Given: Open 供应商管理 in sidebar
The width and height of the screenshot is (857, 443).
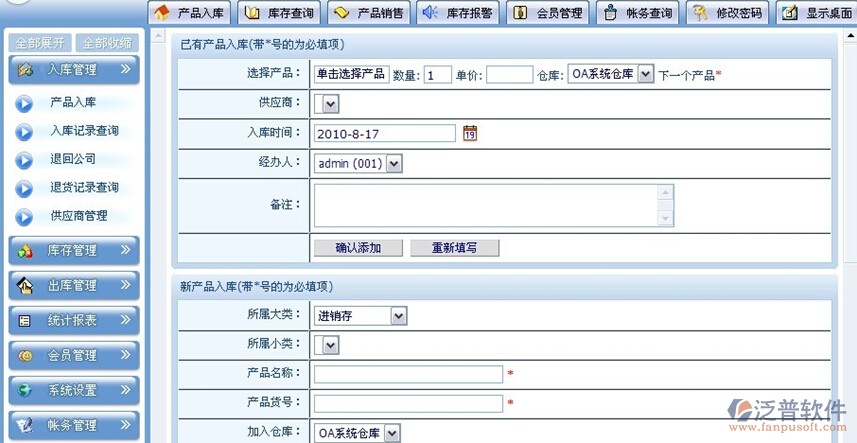Looking at the screenshot, I should 79,216.
